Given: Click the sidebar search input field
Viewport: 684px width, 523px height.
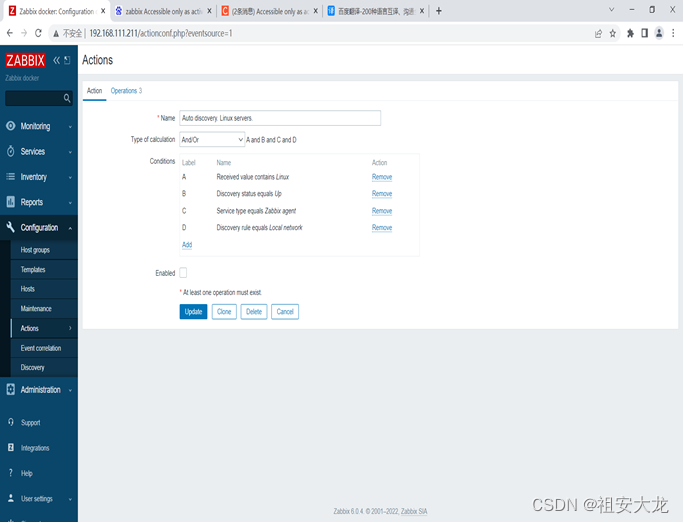Looking at the screenshot, I should click(34, 98).
